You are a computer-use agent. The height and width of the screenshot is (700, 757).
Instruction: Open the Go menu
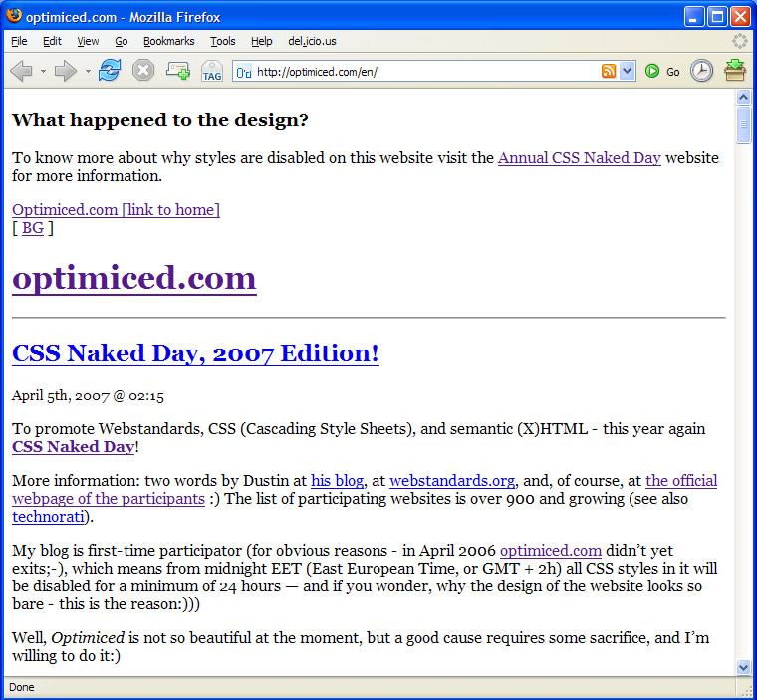(122, 41)
